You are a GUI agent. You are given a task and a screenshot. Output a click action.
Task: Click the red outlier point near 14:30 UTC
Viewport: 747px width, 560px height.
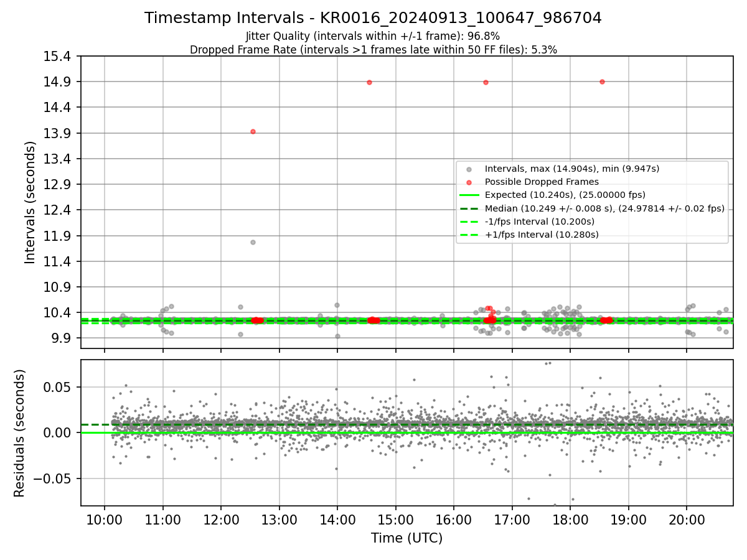[x=369, y=82]
